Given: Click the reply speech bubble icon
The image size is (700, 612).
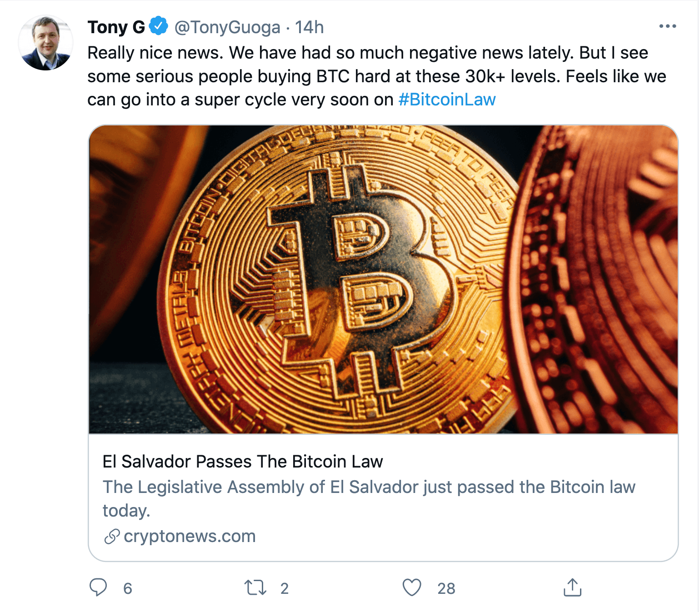Looking at the screenshot, I should [98, 587].
